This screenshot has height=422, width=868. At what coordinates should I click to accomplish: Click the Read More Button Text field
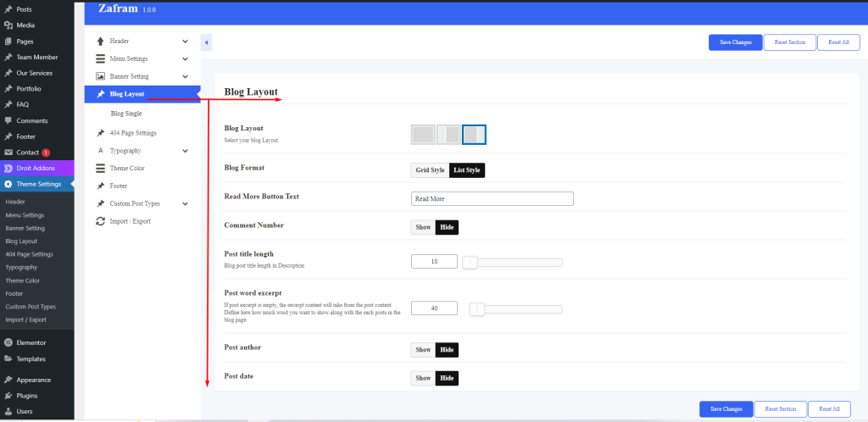(492, 199)
